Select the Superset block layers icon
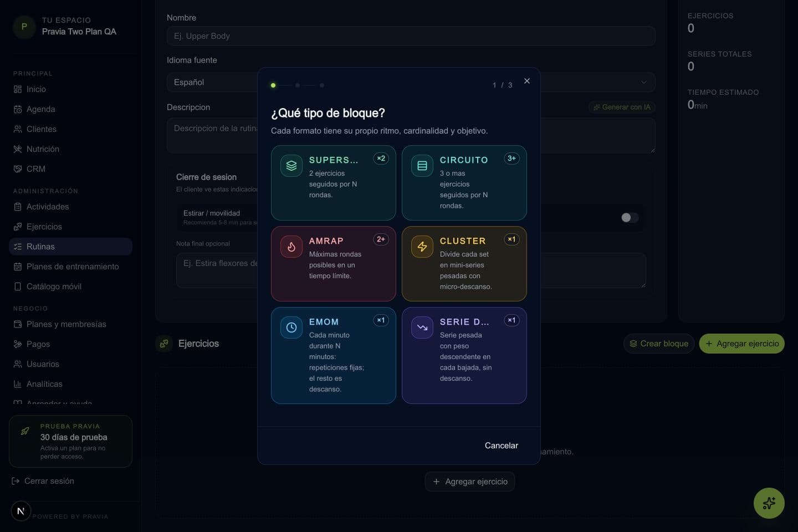This screenshot has width=798, height=532. click(x=291, y=165)
